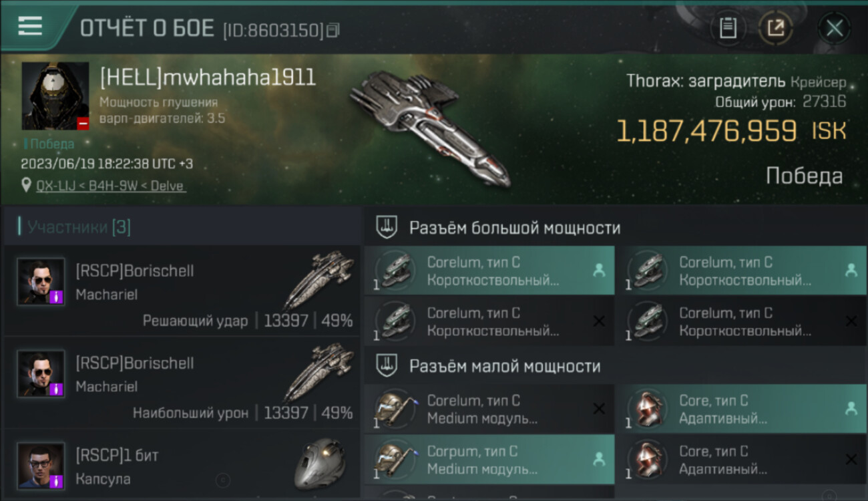
Task: Click the share report icon
Action: (x=776, y=28)
